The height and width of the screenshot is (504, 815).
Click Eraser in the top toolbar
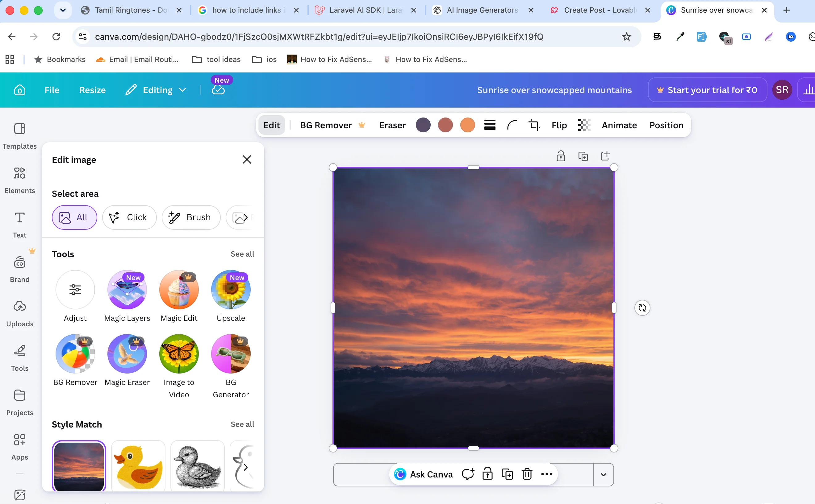(x=392, y=125)
